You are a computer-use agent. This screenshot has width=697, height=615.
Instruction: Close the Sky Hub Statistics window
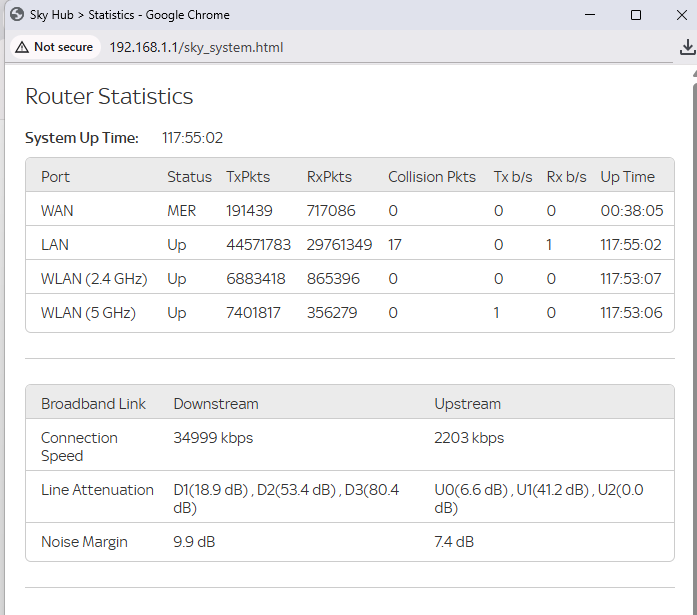681,15
